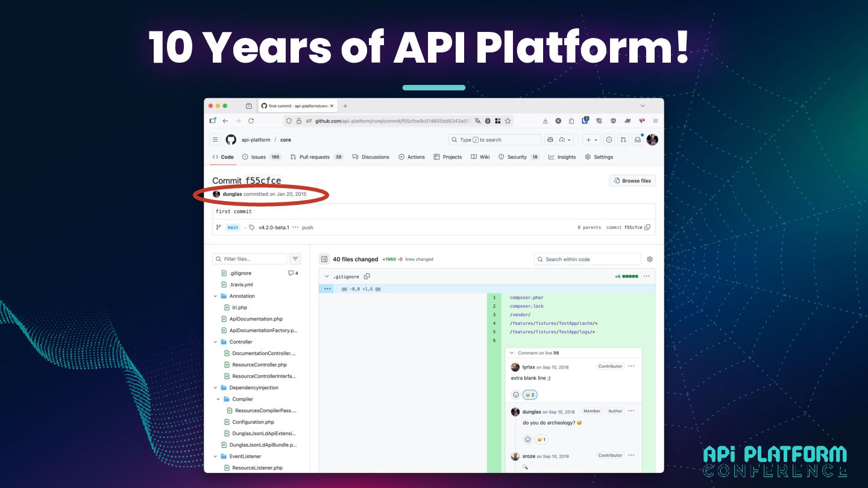Click the Browse files button
This screenshot has width=868, height=488.
(632, 181)
